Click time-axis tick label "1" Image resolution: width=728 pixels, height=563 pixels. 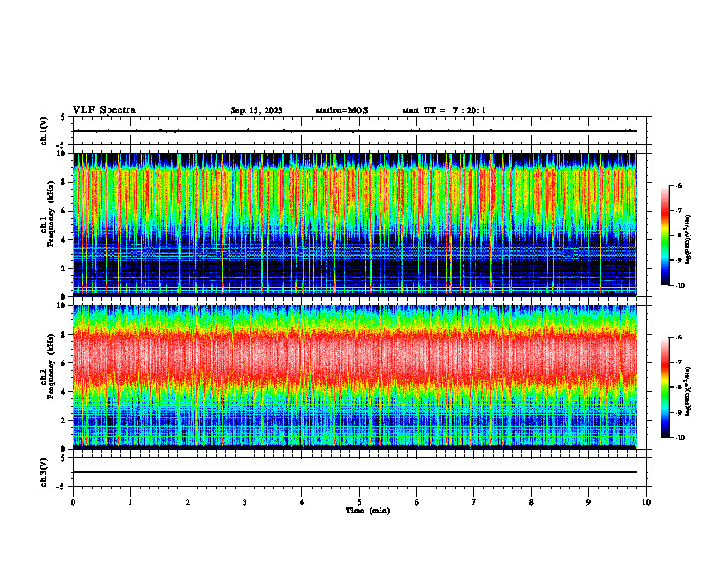pyautogui.click(x=130, y=502)
